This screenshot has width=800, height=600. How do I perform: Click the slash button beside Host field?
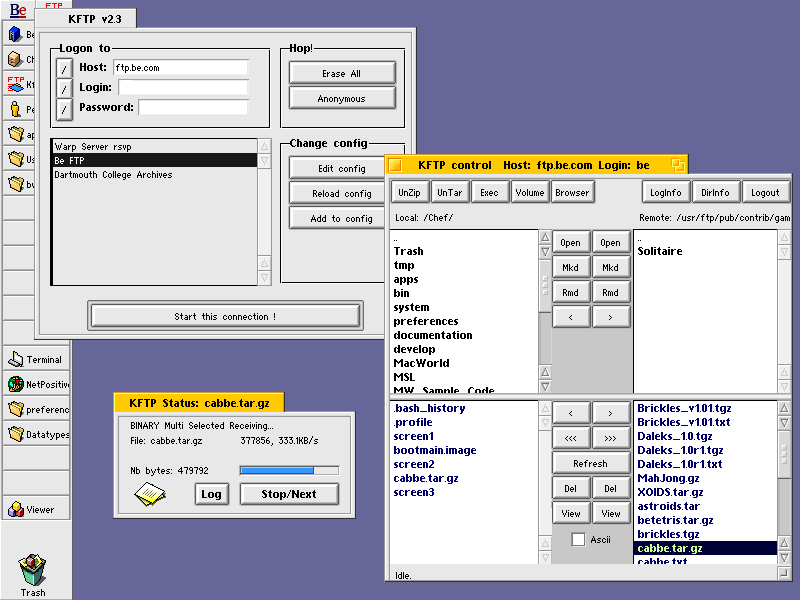point(64,68)
